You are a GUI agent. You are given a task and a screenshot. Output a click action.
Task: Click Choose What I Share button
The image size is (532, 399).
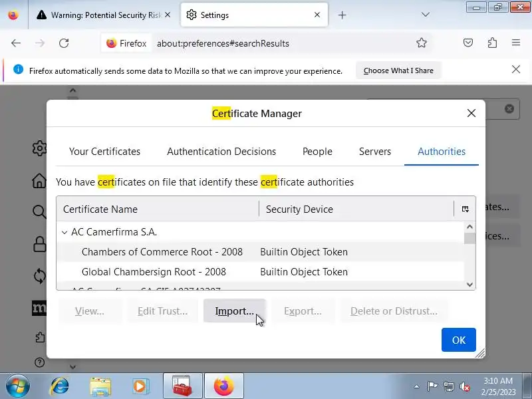(398, 70)
